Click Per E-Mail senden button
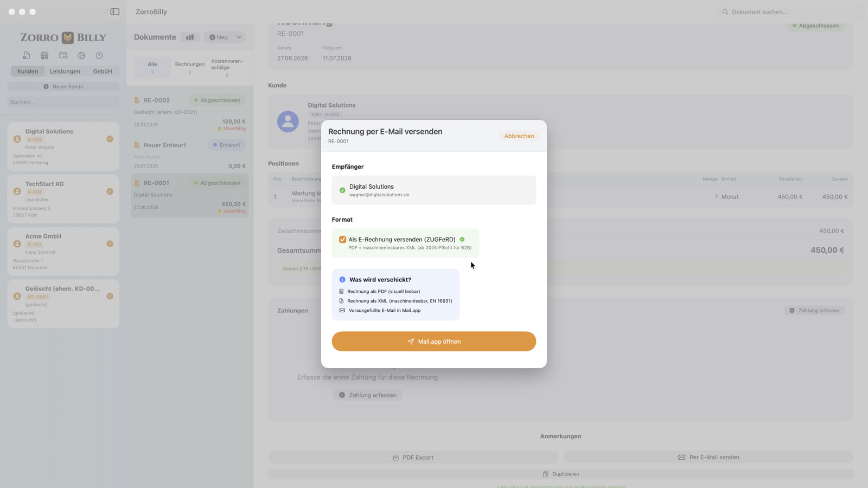The width and height of the screenshot is (868, 488). click(709, 458)
